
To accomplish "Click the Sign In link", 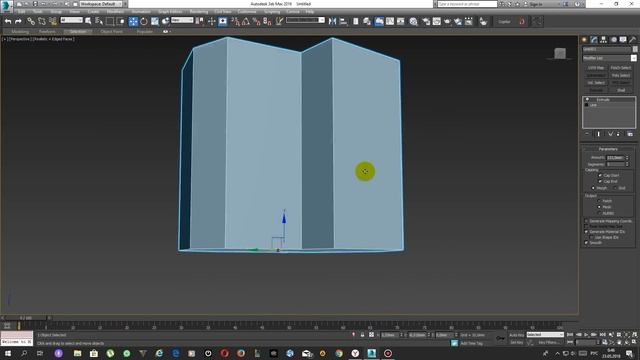I will (536, 4).
